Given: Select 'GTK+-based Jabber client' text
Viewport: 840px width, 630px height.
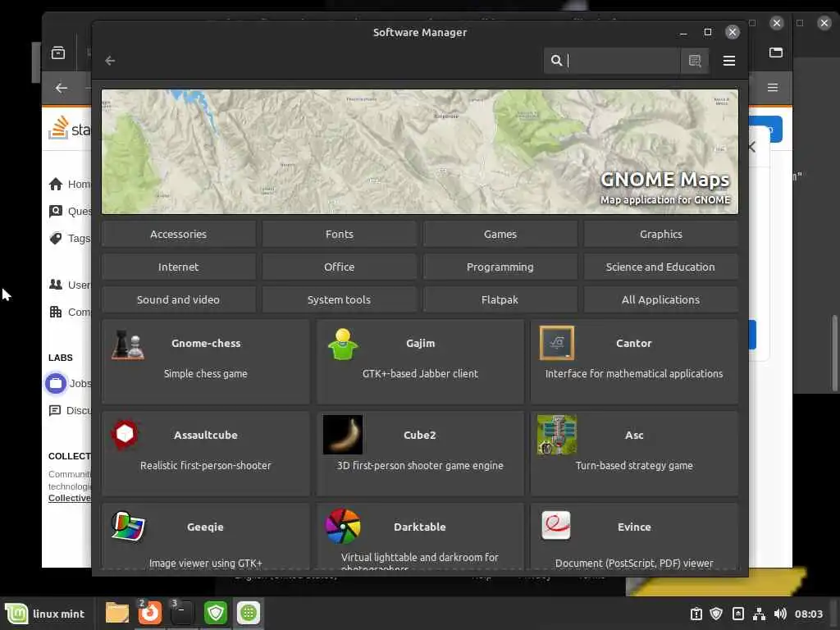Looking at the screenshot, I should tap(420, 373).
